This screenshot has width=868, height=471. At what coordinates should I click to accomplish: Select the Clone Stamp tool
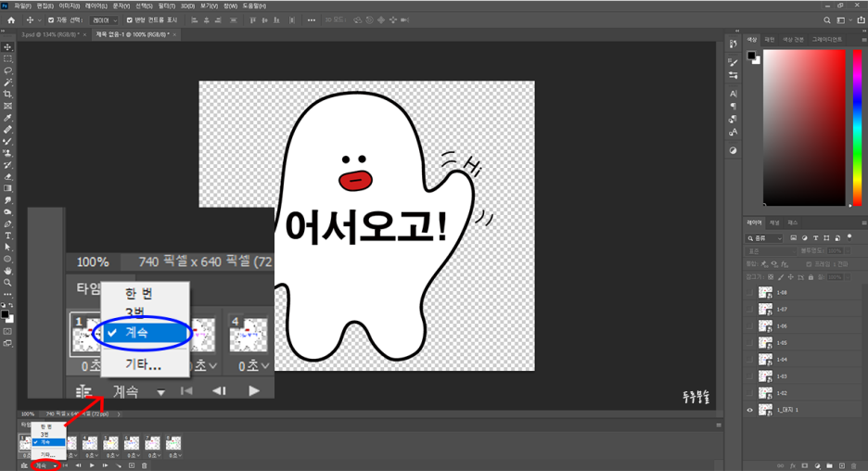[x=7, y=153]
